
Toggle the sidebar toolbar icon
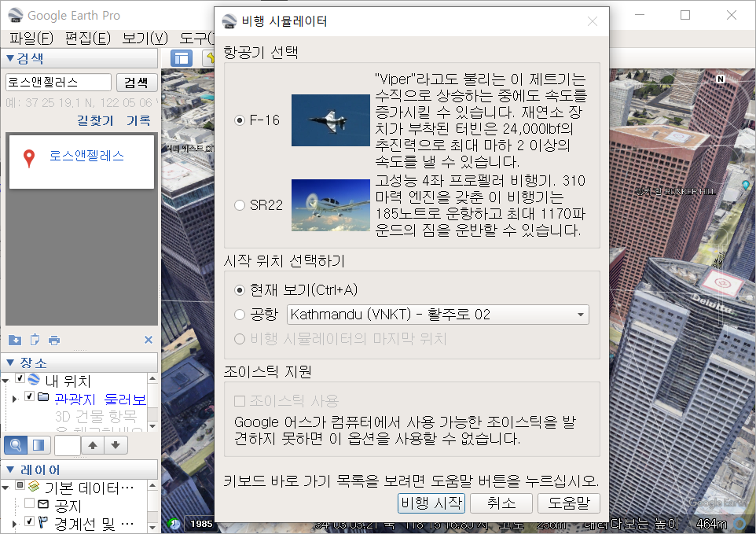[x=182, y=58]
